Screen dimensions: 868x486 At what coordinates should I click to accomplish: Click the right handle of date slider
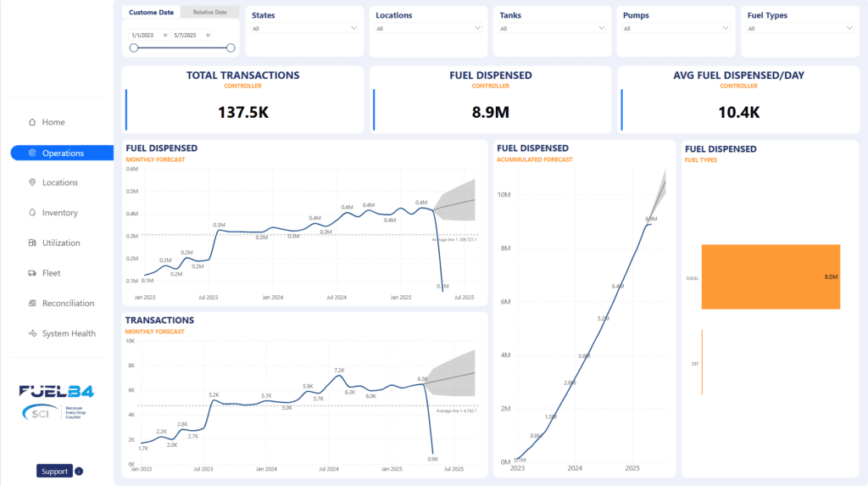click(x=231, y=48)
